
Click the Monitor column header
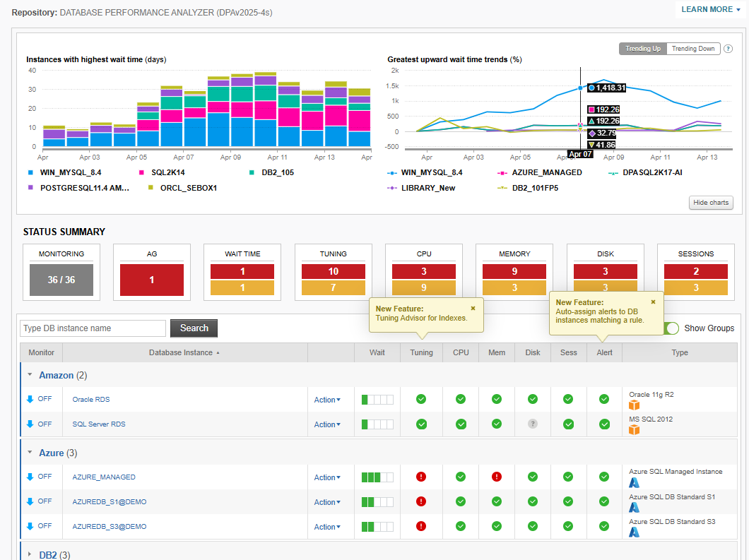tap(41, 353)
